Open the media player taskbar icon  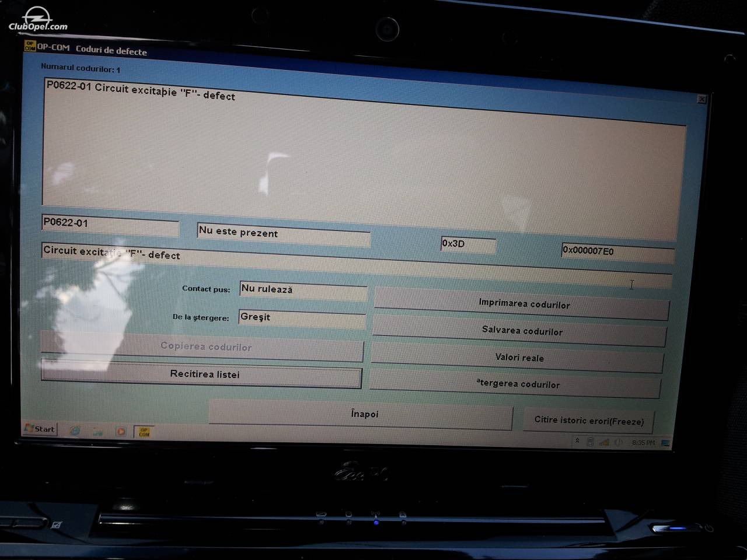click(x=120, y=432)
